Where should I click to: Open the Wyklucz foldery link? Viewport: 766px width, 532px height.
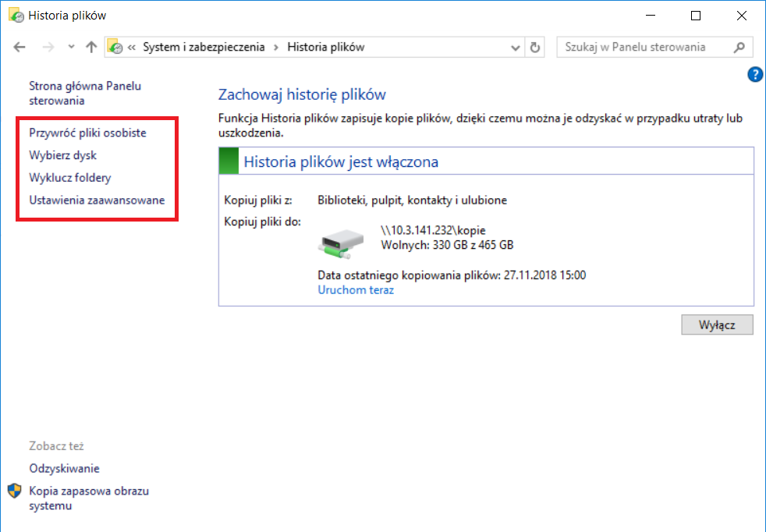click(70, 178)
